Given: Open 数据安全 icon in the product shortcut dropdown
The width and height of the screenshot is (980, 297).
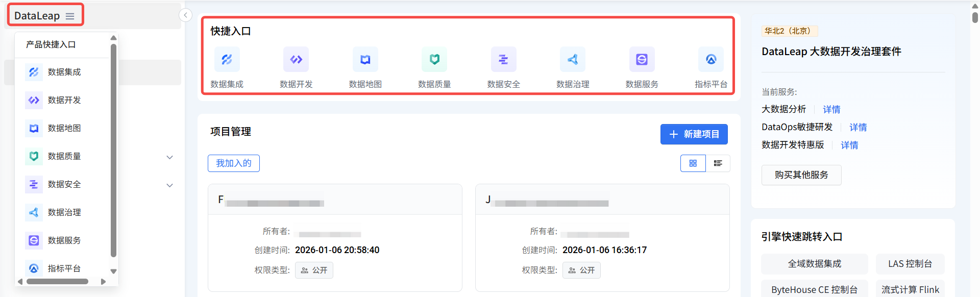Looking at the screenshot, I should (34, 184).
